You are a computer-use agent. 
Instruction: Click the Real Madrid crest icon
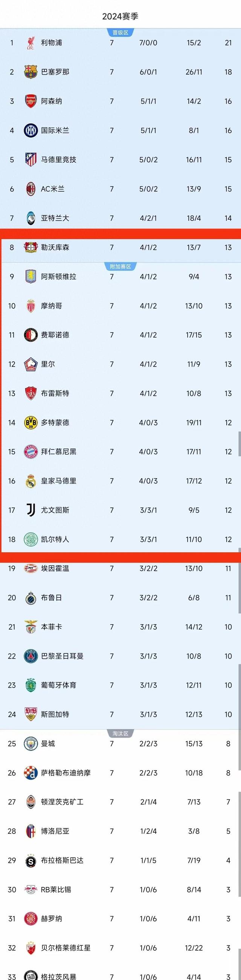pos(31,481)
